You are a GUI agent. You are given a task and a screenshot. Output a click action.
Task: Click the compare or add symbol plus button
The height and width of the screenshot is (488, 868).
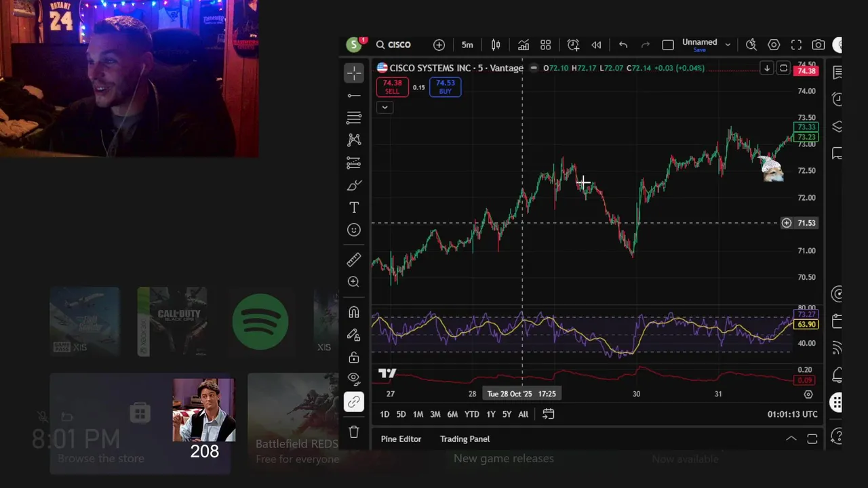point(439,45)
